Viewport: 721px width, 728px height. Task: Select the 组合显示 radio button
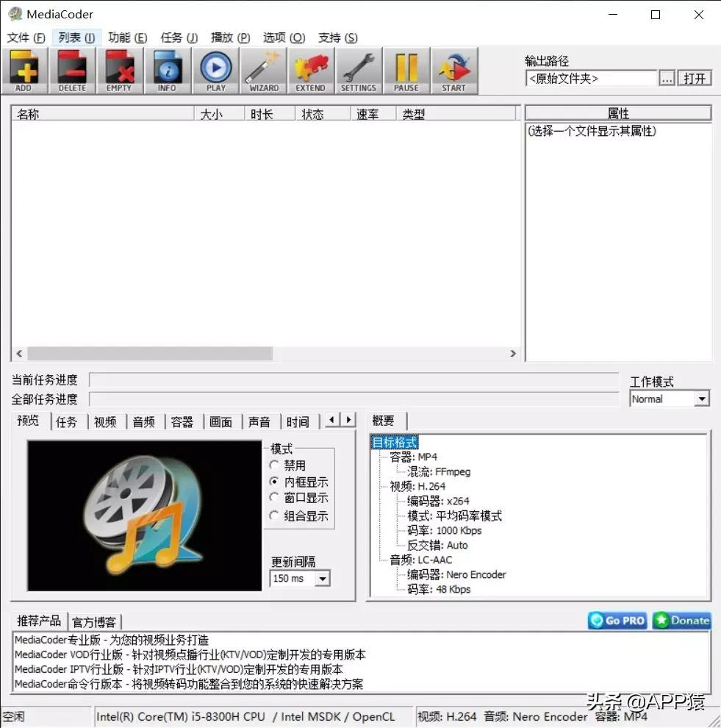coord(274,515)
